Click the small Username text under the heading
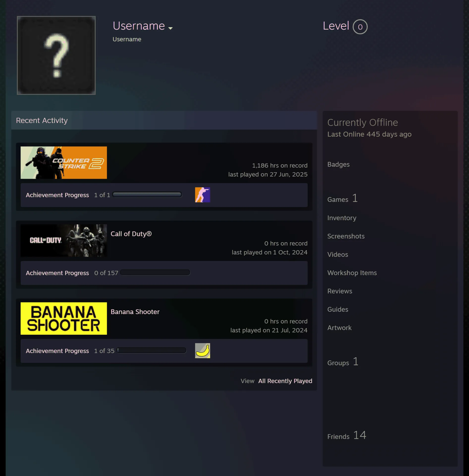The image size is (469, 476). (x=127, y=39)
